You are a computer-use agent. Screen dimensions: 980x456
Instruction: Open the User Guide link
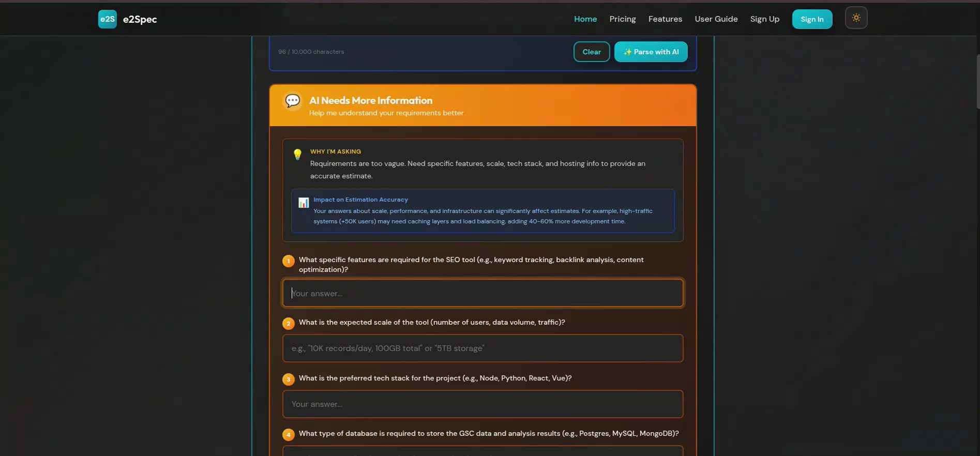(x=716, y=19)
